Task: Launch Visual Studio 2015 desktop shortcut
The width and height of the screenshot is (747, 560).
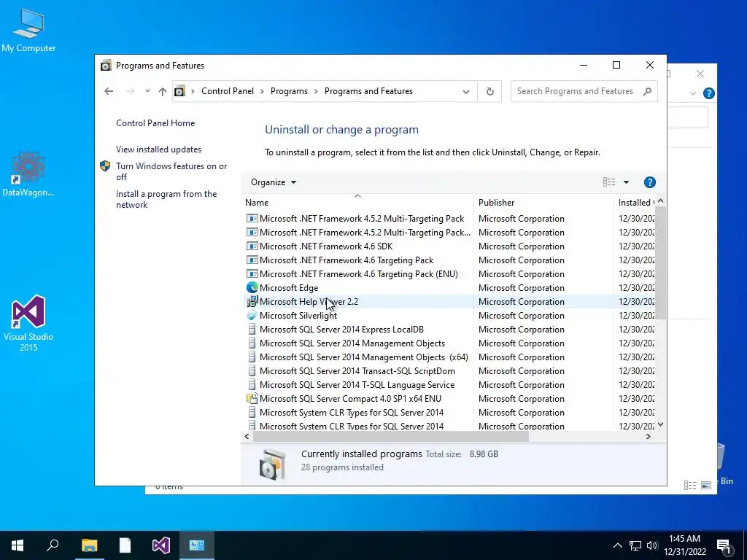Action: (28, 323)
